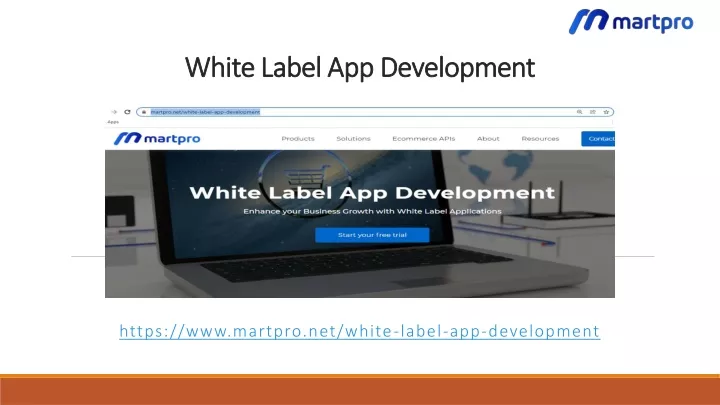
Task: Click the browser forward arrow icon
Action: [114, 112]
